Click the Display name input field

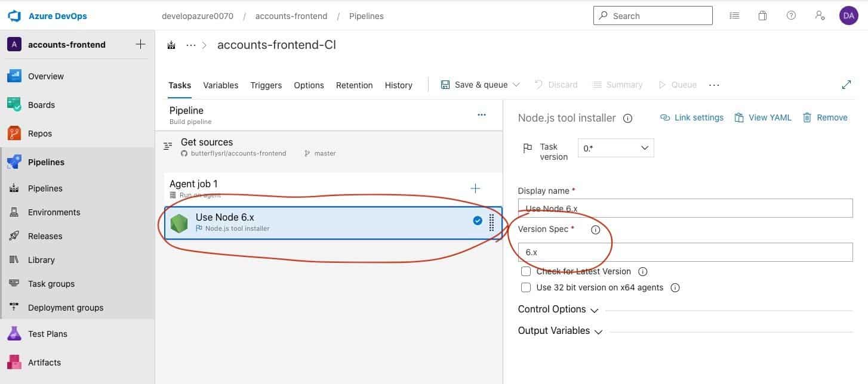tap(685, 208)
